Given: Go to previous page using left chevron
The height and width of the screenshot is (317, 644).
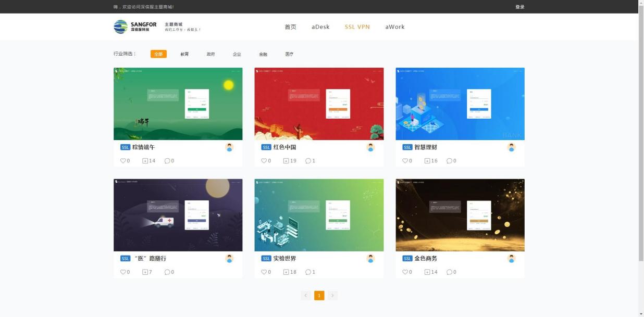Looking at the screenshot, I should point(306,296).
